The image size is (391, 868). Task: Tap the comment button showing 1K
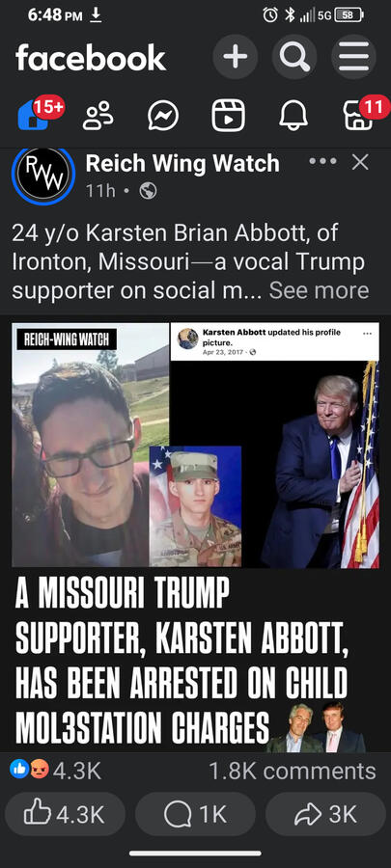tap(195, 814)
